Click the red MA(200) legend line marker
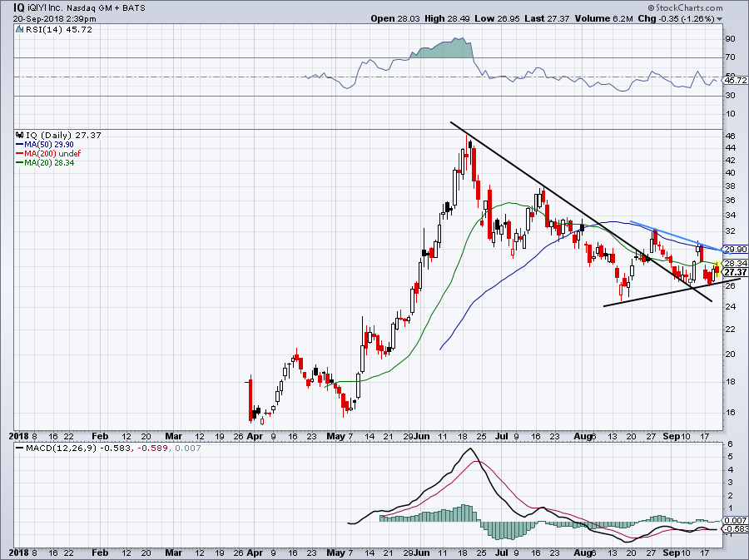749x560 pixels. pos(20,153)
